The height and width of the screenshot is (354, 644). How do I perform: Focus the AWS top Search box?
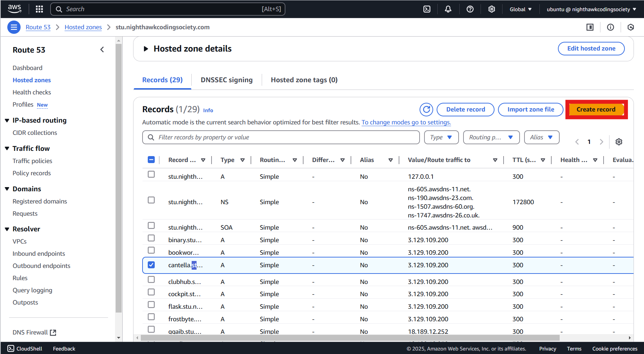click(x=168, y=9)
